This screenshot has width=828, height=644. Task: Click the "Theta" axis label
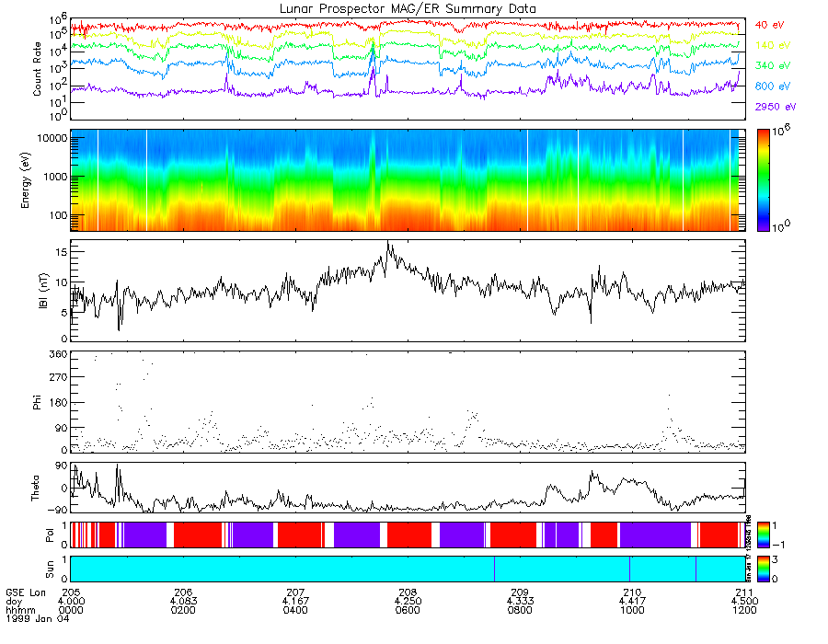35,489
